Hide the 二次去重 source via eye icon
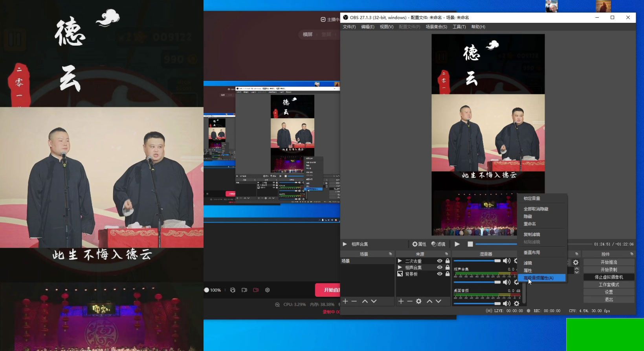The height and width of the screenshot is (351, 644). coord(440,261)
